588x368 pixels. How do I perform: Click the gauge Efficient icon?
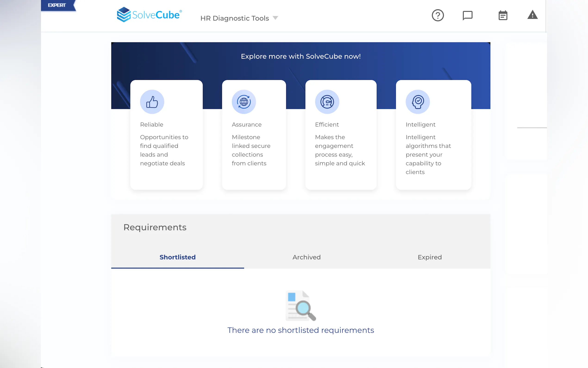tap(327, 102)
